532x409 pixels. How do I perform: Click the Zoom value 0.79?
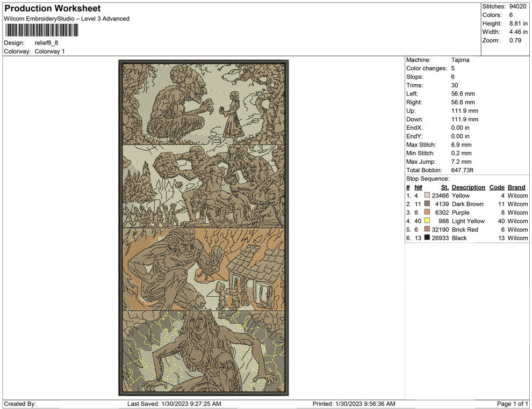(515, 40)
